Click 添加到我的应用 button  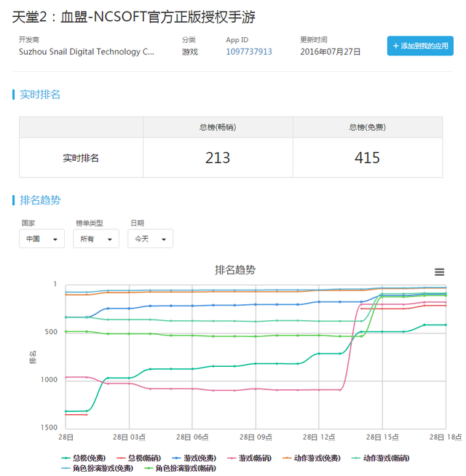tap(420, 46)
